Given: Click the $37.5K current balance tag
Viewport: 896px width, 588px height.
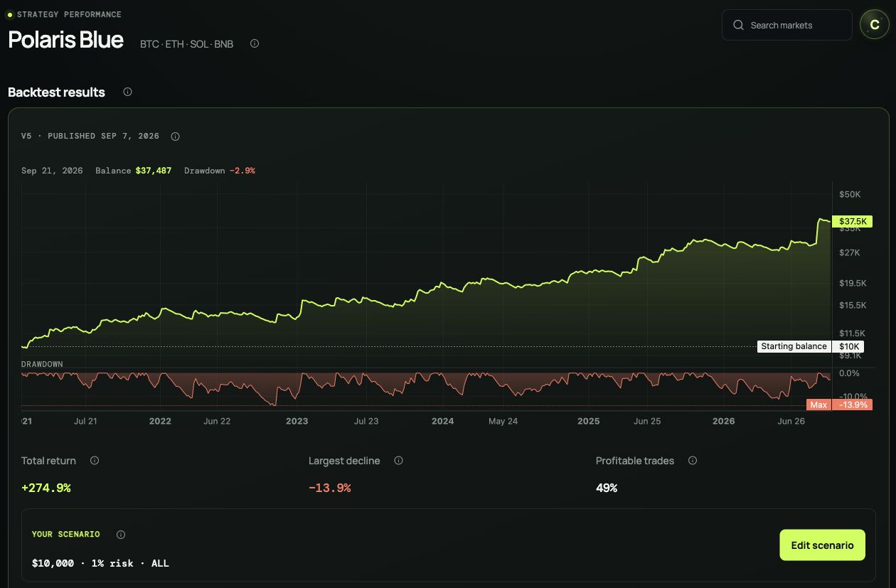Looking at the screenshot, I should tap(853, 222).
